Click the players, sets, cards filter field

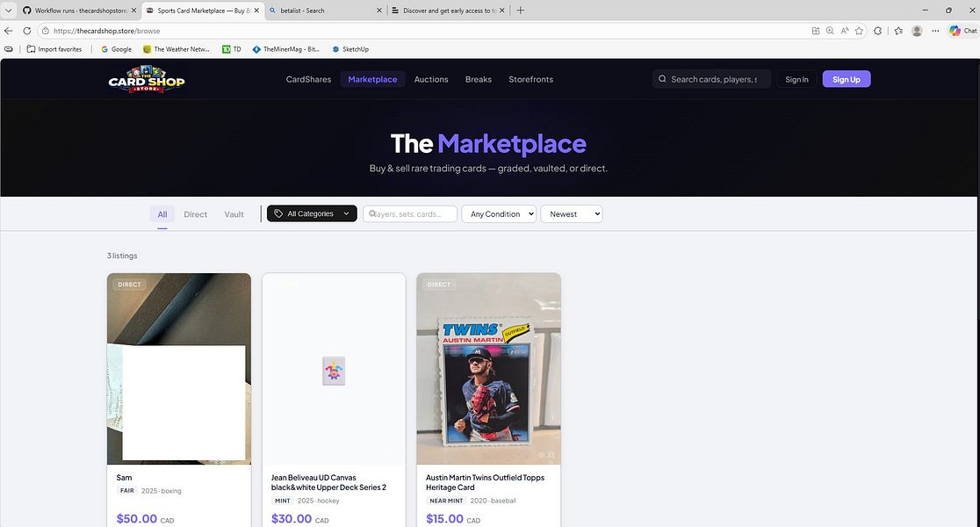[x=410, y=213]
